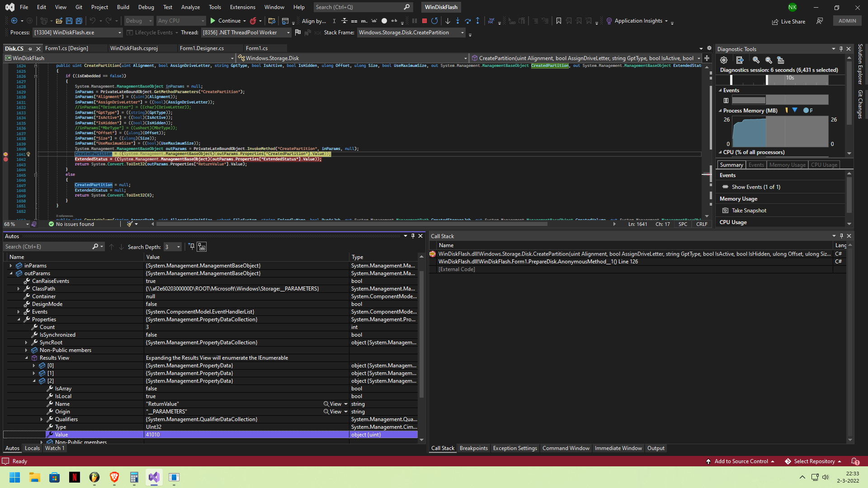
Task: Click the Step Into arrow icon
Action: tap(458, 21)
